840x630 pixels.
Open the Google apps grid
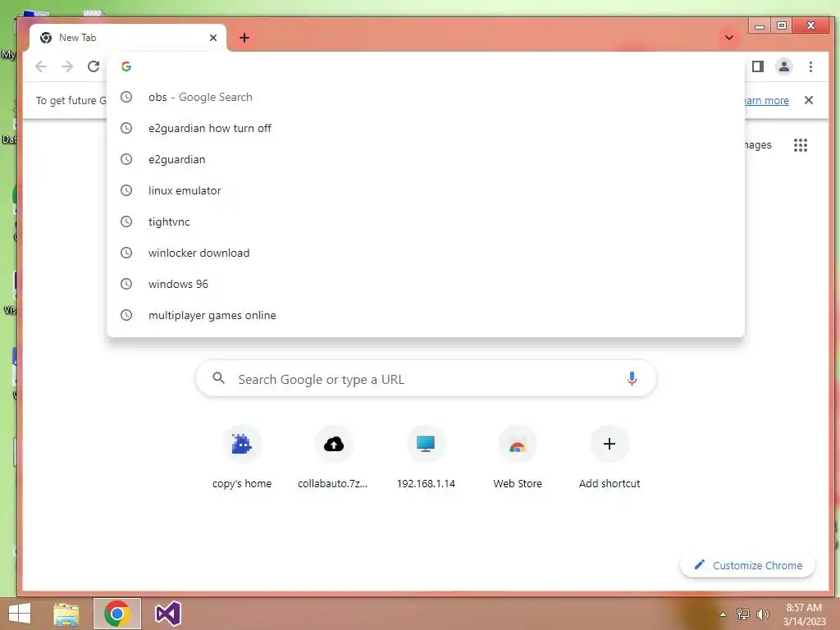coord(801,145)
